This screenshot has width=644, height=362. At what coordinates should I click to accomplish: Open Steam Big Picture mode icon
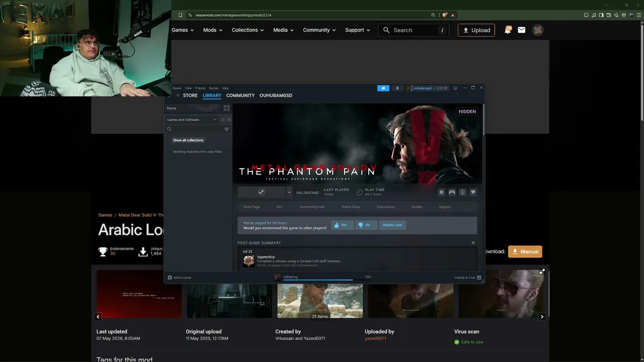click(455, 88)
